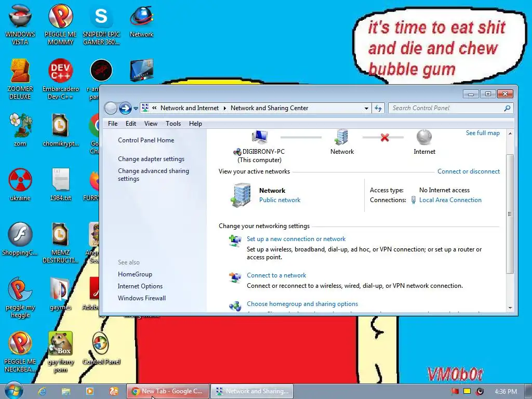The image size is (532, 399).
Task: Select the zom desktop icon
Action: 20,129
